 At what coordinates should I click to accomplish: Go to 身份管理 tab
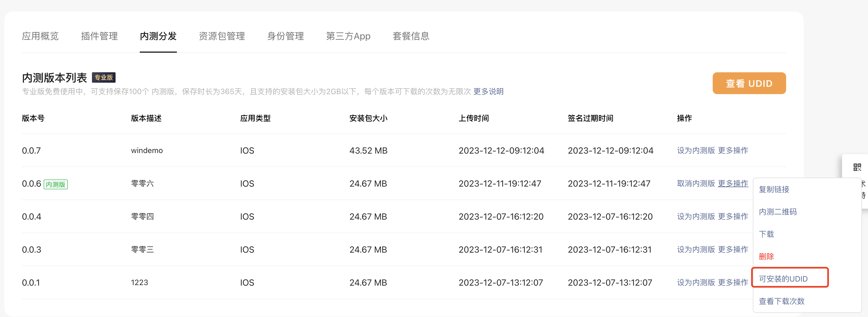click(x=285, y=36)
